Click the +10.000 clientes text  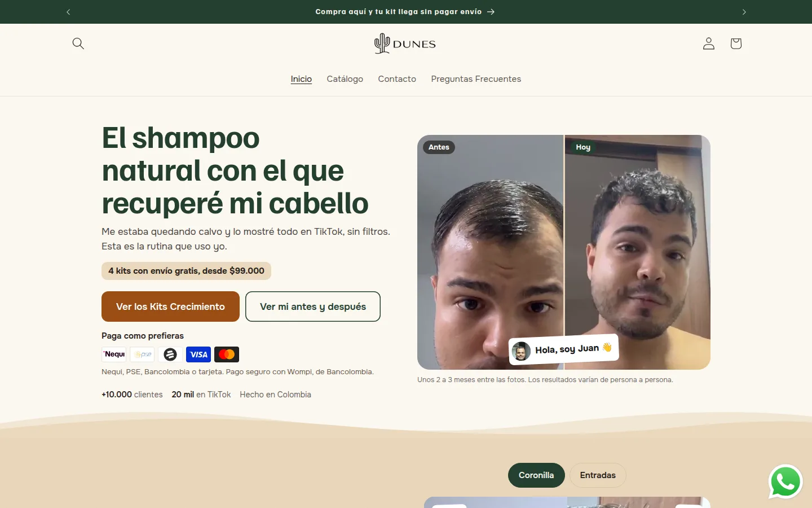click(132, 395)
